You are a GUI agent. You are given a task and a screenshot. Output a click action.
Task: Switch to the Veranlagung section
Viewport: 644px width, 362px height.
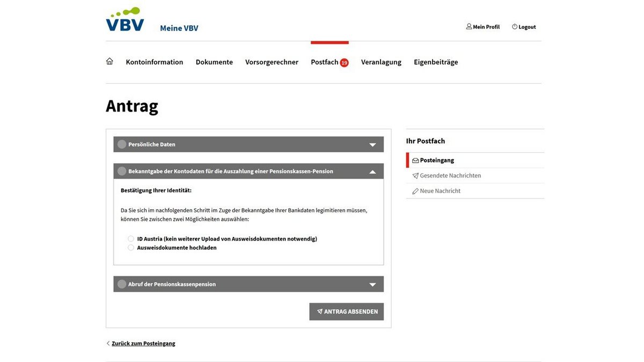[381, 62]
